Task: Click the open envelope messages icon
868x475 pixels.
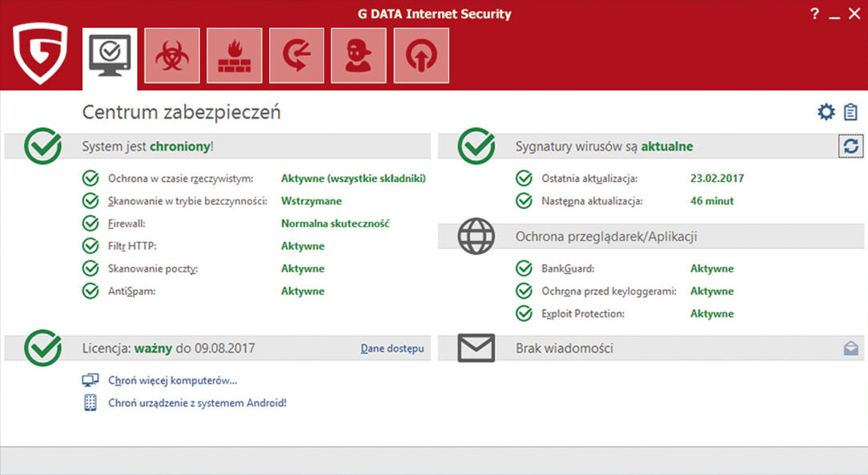Action: 850,348
